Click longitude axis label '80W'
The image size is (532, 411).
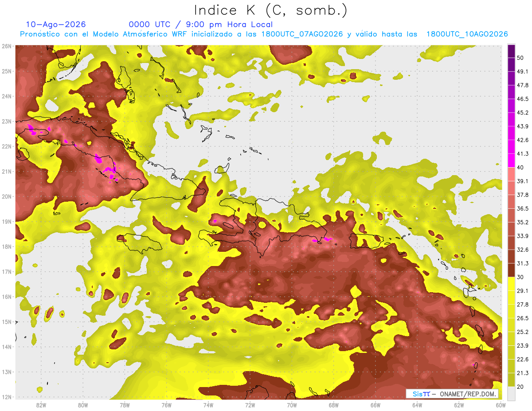[x=83, y=405]
